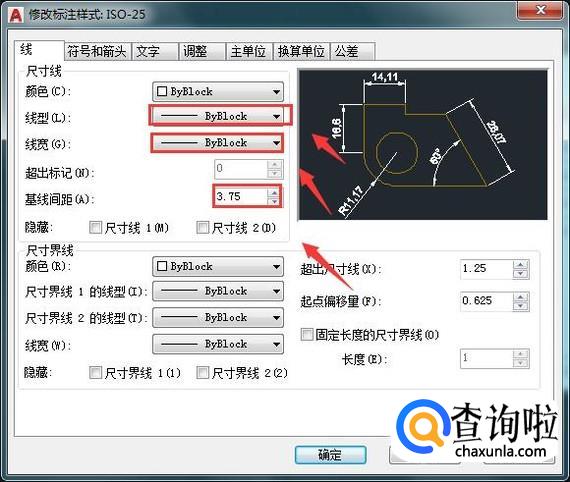Screen dimensions: 570x482
Task: Open 尺寸界线 1 的线型 dropdown
Action: tap(217, 291)
